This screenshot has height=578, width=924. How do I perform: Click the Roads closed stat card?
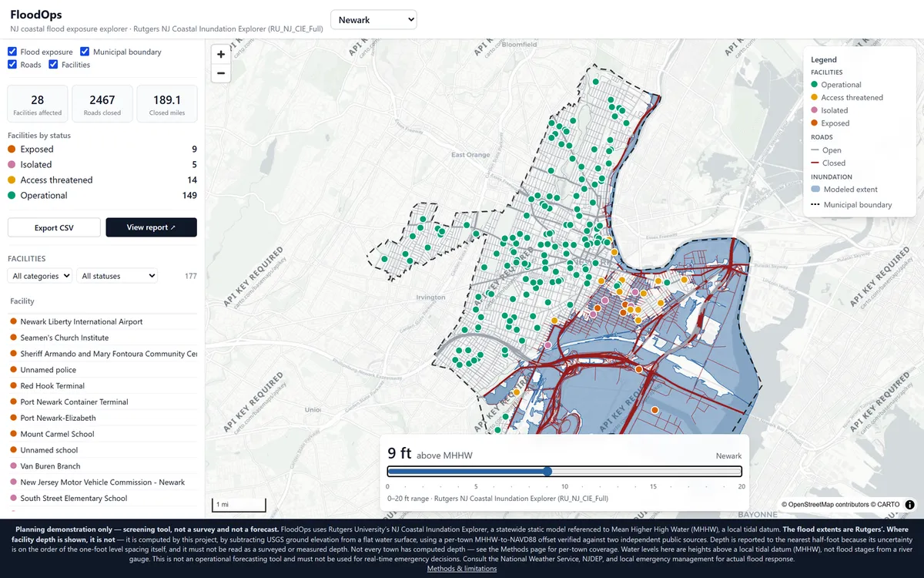(102, 105)
